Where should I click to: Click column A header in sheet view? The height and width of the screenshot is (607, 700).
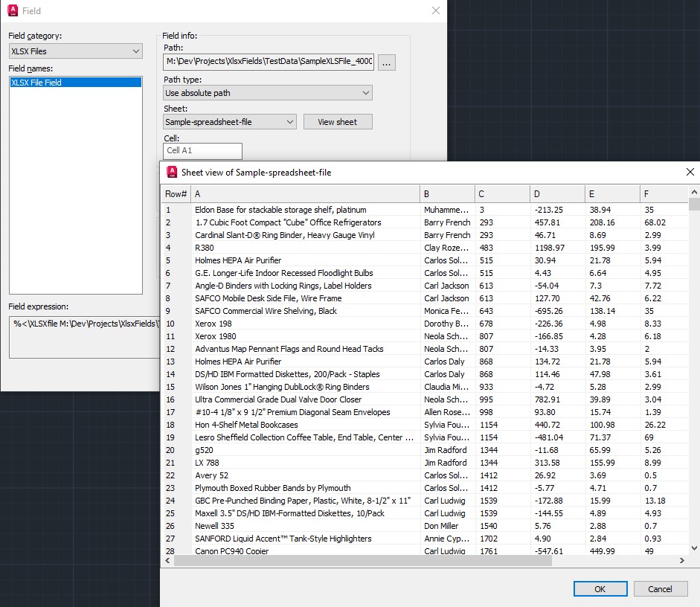click(304, 194)
